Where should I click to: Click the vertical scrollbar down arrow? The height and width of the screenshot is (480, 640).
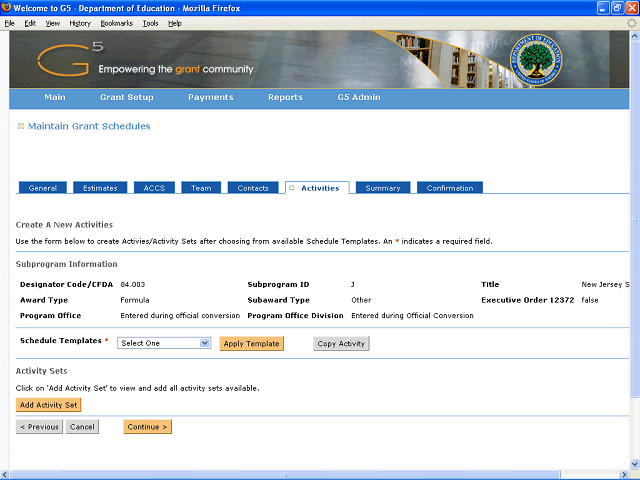[635, 464]
